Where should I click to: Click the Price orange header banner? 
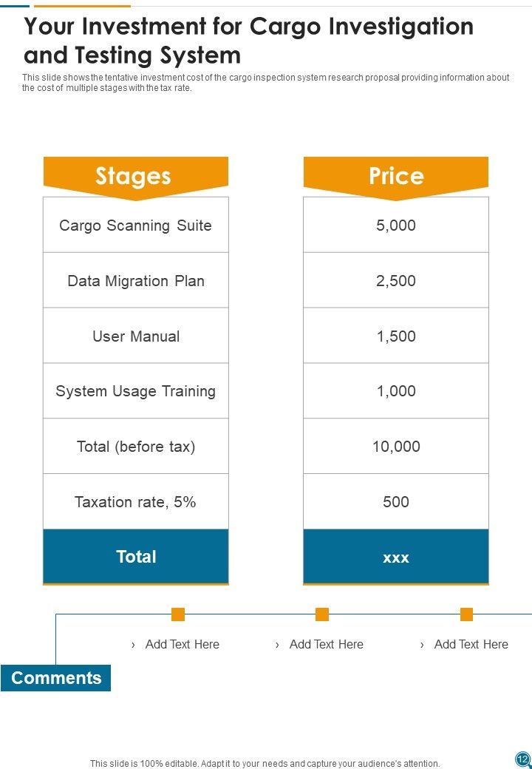pos(396,177)
